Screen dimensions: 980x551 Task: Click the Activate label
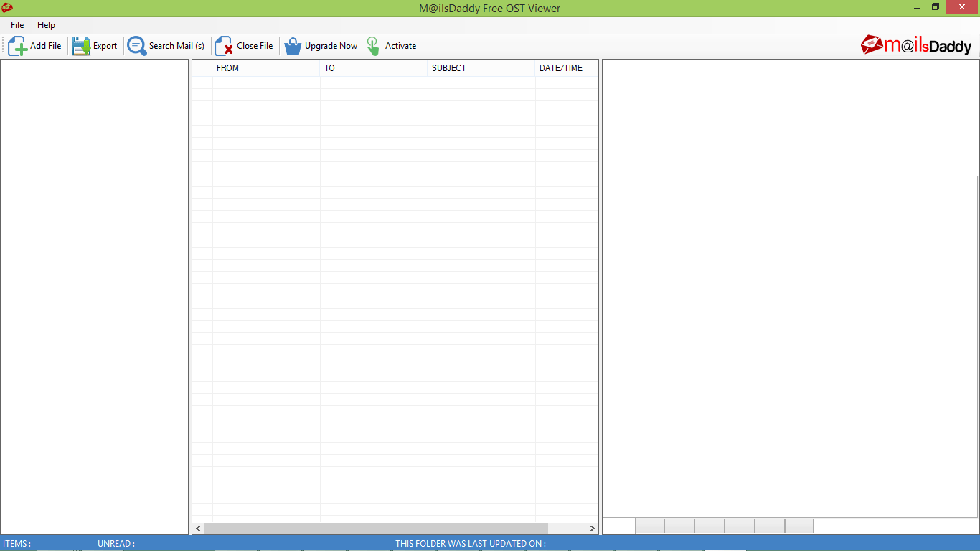point(400,46)
